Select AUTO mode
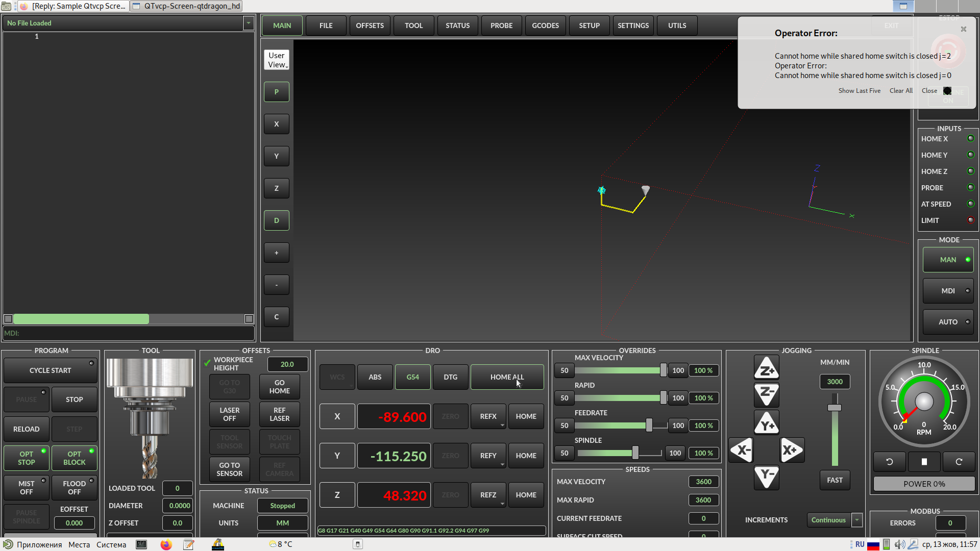Viewport: 980px width, 551px height. tap(948, 322)
